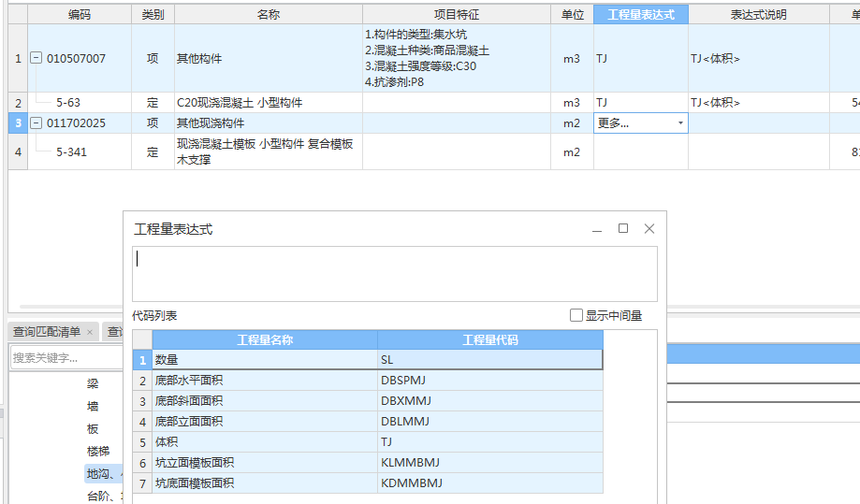Click the 项目特征 column header
860x504 pixels.
click(457, 14)
